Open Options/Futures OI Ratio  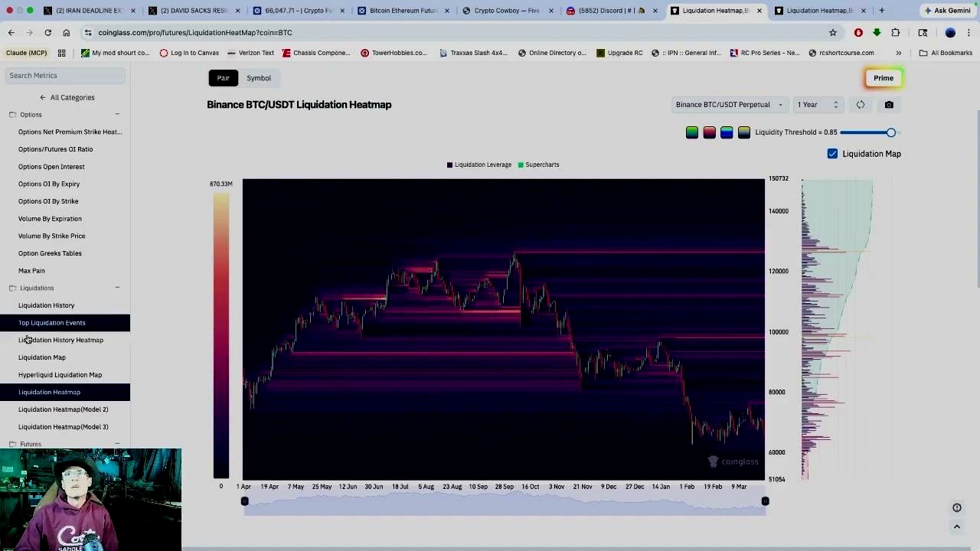pyautogui.click(x=55, y=149)
